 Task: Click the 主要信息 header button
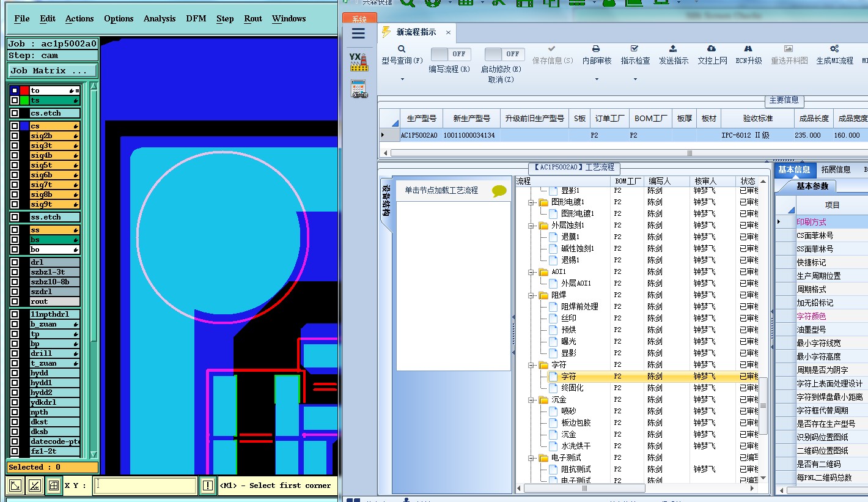click(784, 100)
